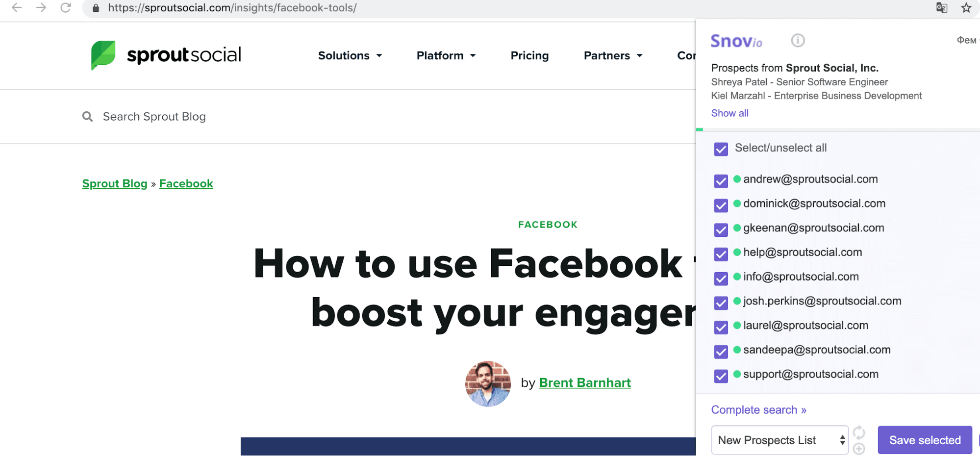This screenshot has width=980, height=456.
Task: Click the andrew@sproutsocial.com email text
Action: click(x=810, y=179)
